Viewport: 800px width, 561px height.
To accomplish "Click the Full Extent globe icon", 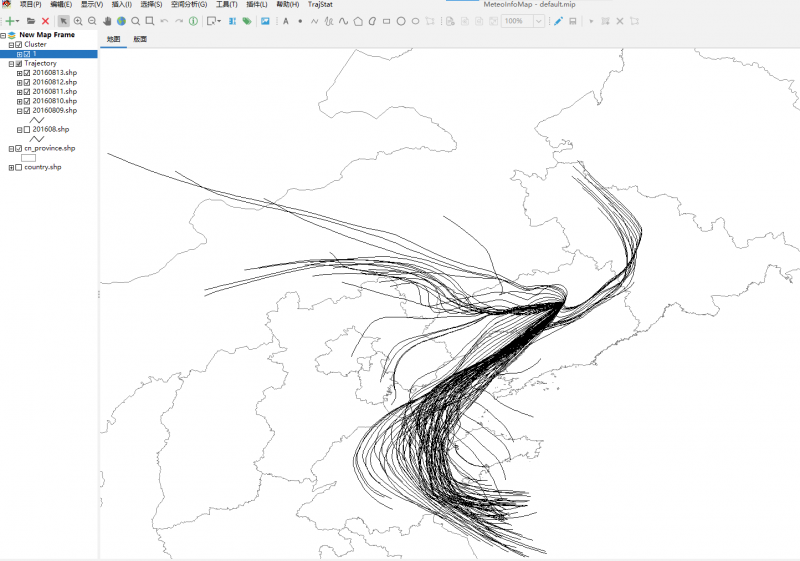I will pos(121,21).
